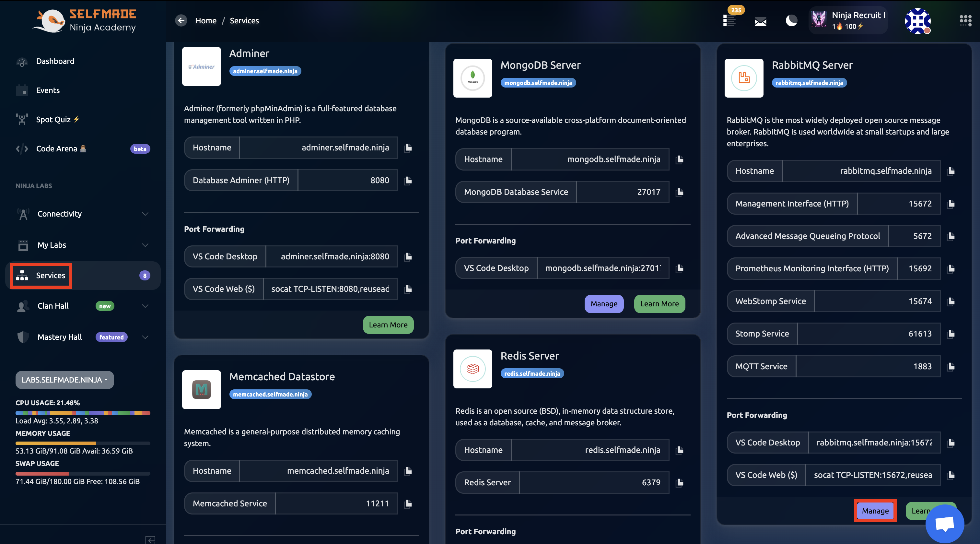Click the Memcached logo thumbnail
This screenshot has width=980, height=544.
[x=201, y=390]
